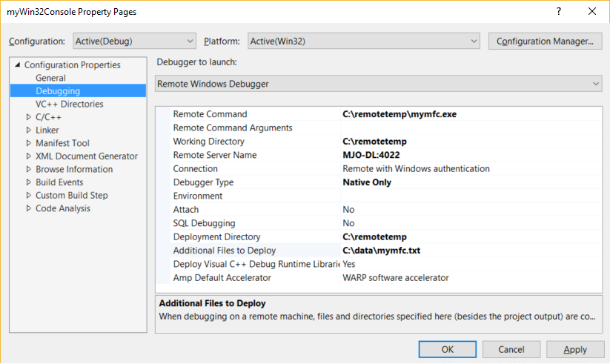This screenshot has width=610, height=364.
Task: Select Code Analysis in the tree
Action: 63,208
